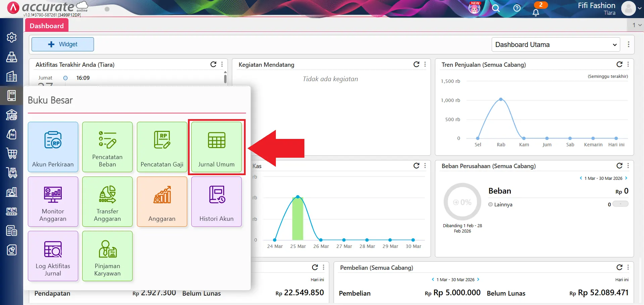The height and width of the screenshot is (305, 644).
Task: Switch to the Dashboard tab
Action: (x=47, y=26)
